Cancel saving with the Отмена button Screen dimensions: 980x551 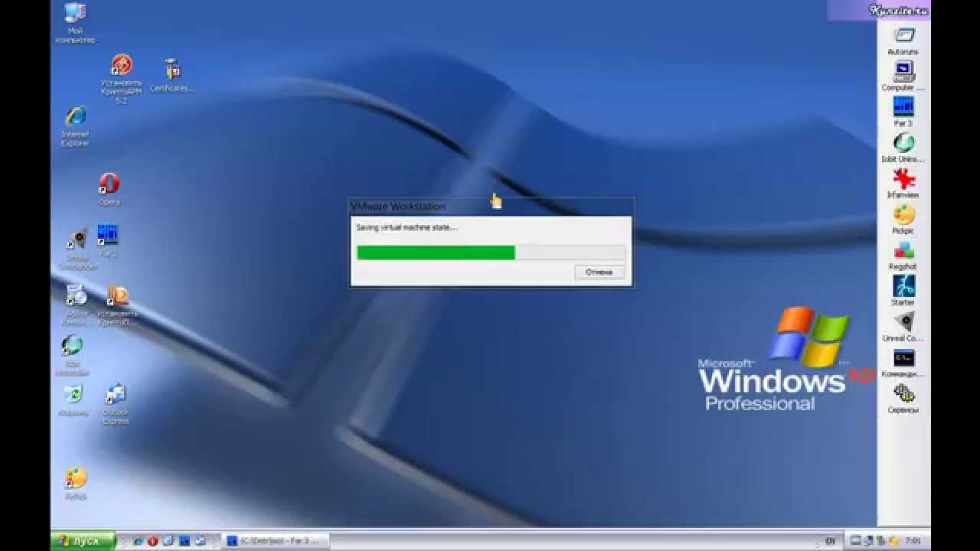point(599,272)
